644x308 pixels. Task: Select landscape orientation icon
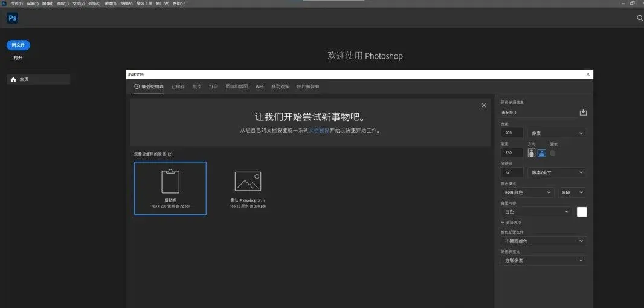[542, 153]
